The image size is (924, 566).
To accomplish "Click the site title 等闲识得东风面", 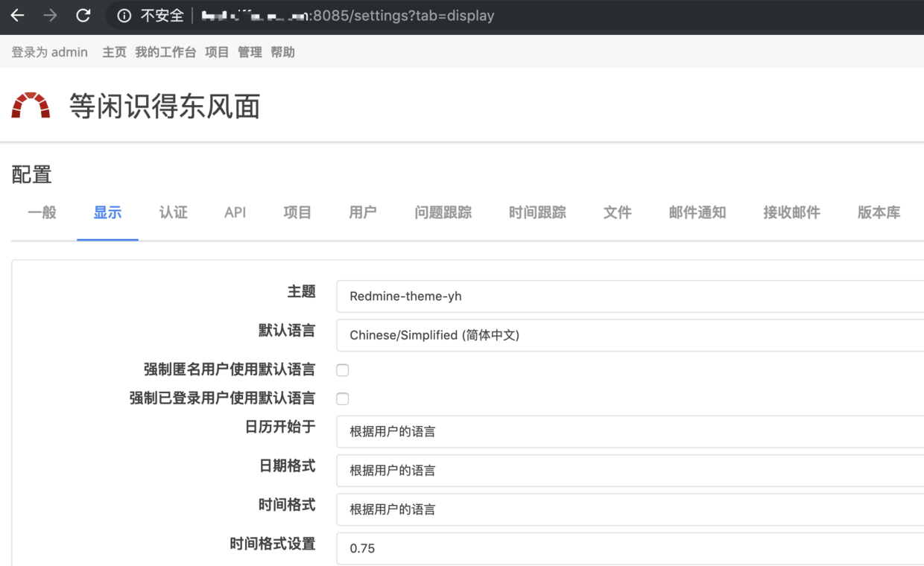I will tap(165, 106).
